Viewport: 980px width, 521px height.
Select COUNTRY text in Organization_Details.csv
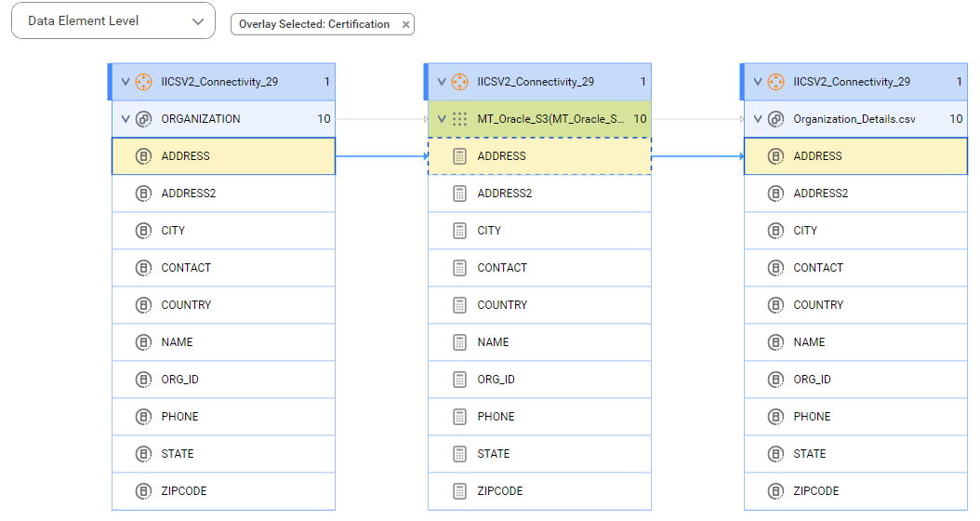[x=819, y=305]
